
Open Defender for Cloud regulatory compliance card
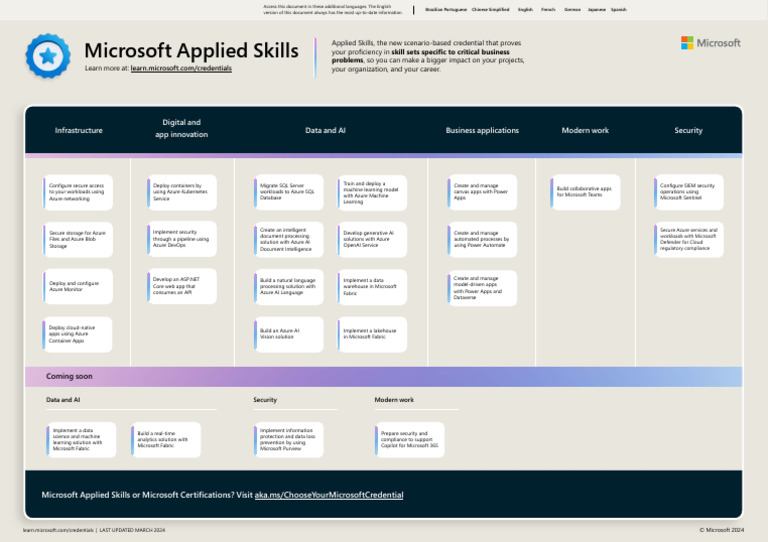tap(689, 239)
